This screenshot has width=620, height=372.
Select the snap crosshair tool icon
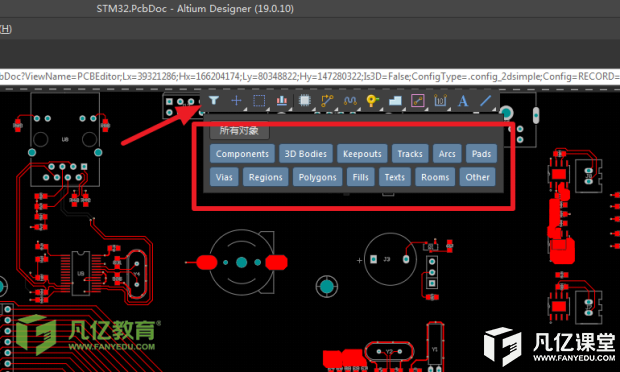(x=236, y=100)
